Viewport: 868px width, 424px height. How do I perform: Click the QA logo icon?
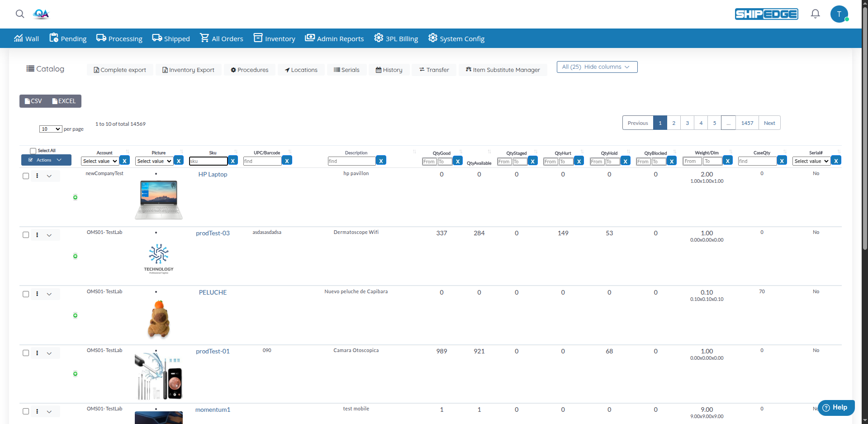[41, 14]
